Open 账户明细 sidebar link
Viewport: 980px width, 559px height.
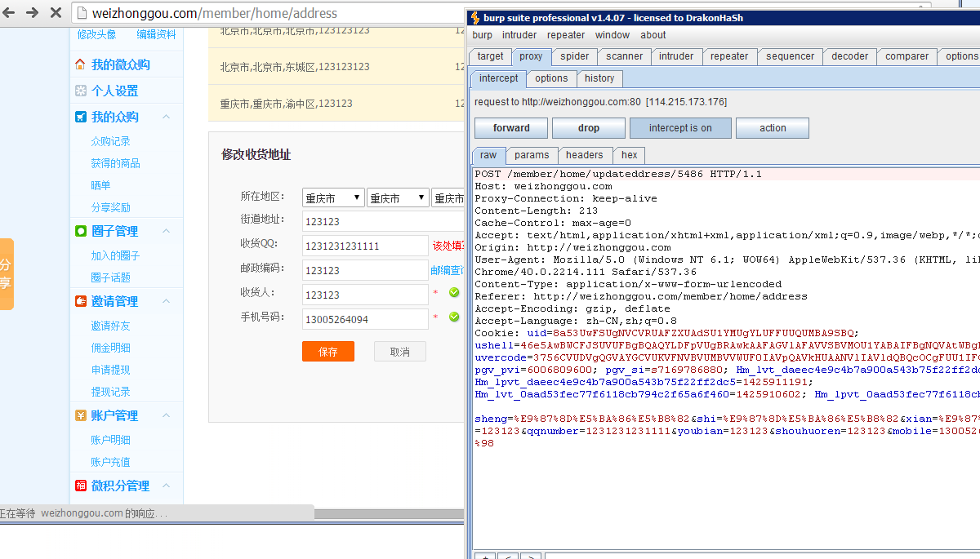coord(110,440)
